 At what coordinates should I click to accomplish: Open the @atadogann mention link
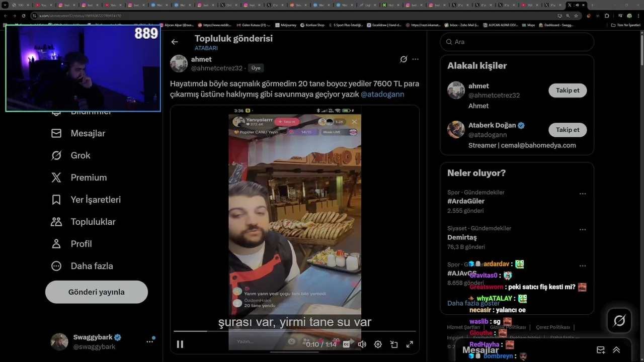(382, 94)
